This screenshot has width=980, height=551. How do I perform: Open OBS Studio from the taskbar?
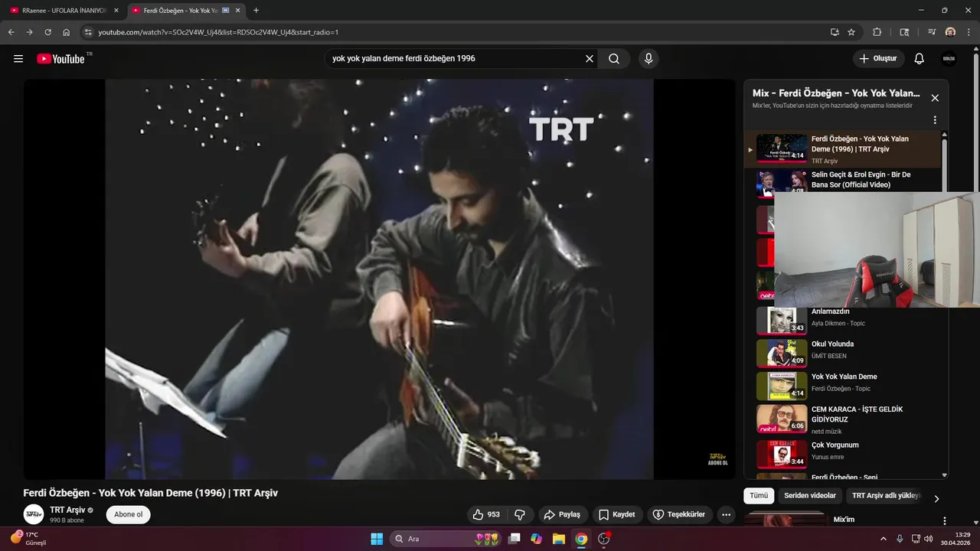[603, 539]
